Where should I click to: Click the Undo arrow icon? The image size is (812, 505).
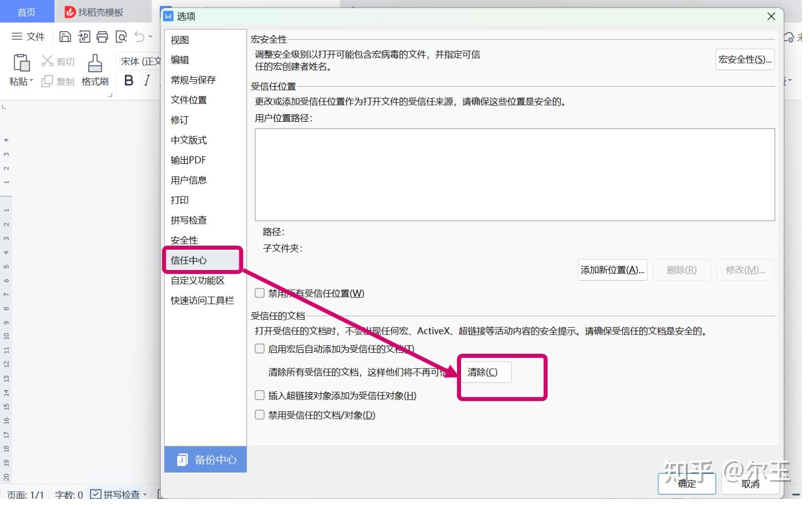pyautogui.click(x=139, y=37)
